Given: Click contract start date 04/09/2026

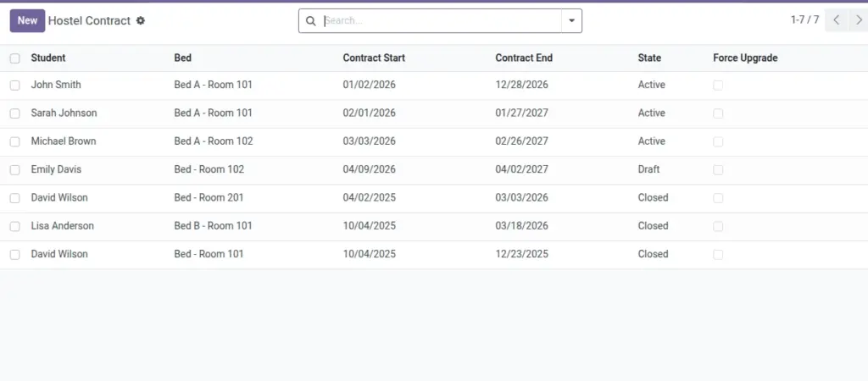Looking at the screenshot, I should [x=370, y=169].
